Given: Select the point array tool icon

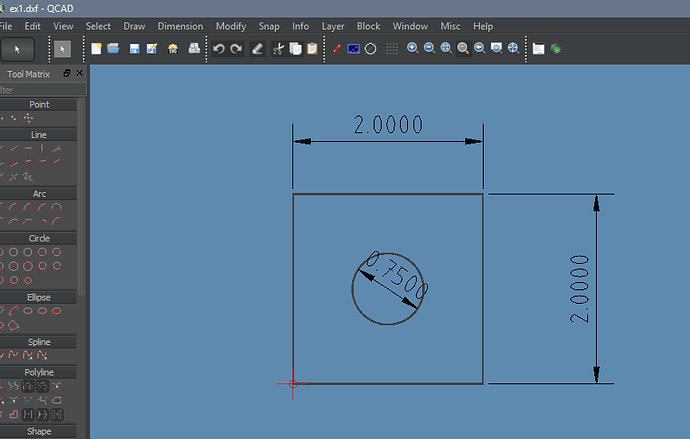Looking at the screenshot, I should coord(28,118).
